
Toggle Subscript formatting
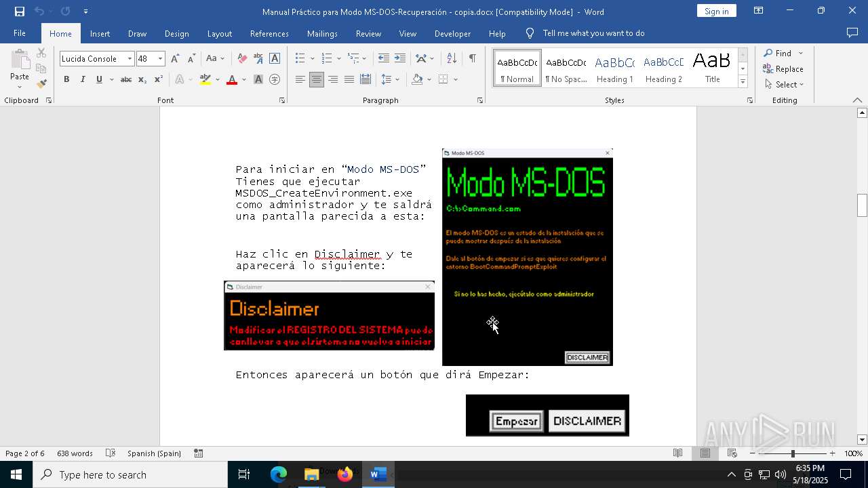(142, 79)
